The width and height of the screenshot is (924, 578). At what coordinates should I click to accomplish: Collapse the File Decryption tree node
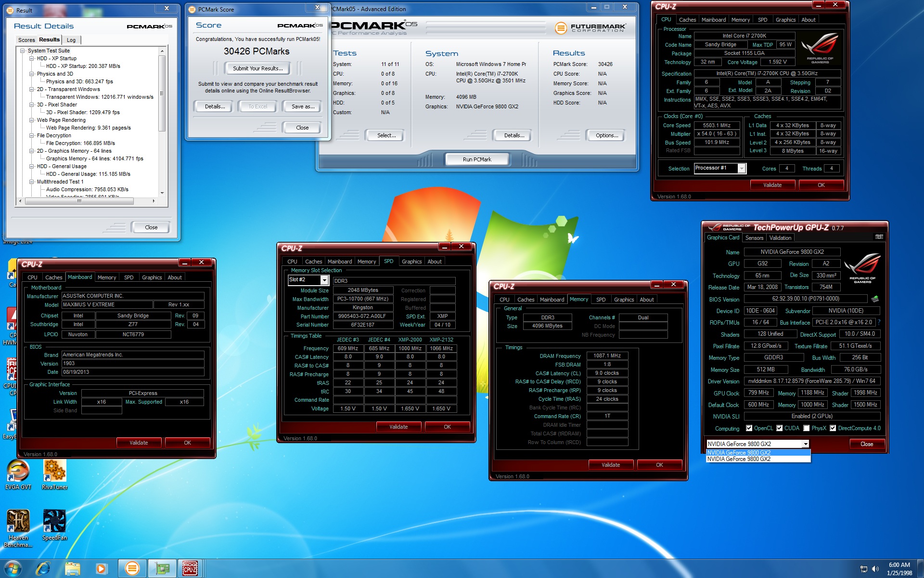click(32, 135)
